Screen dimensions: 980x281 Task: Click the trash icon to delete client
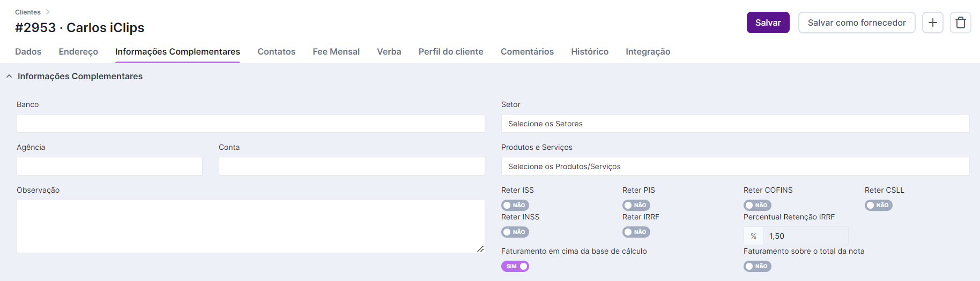[960, 22]
